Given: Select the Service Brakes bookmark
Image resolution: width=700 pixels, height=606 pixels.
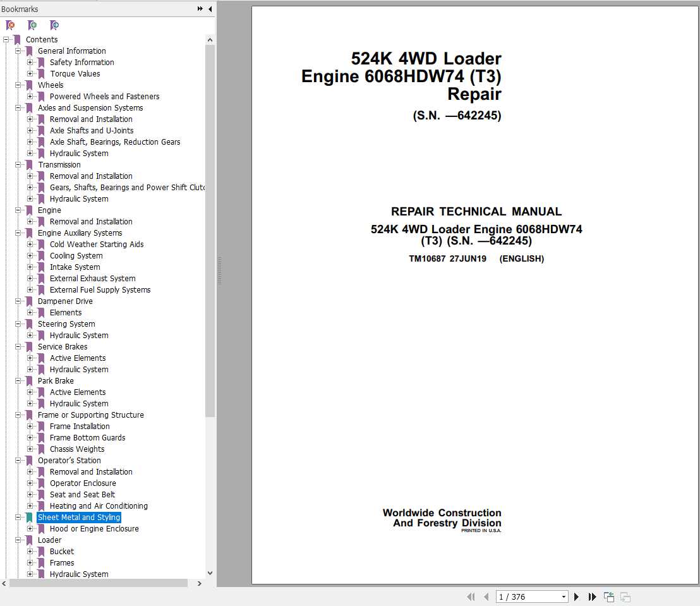Looking at the screenshot, I should coord(63,347).
